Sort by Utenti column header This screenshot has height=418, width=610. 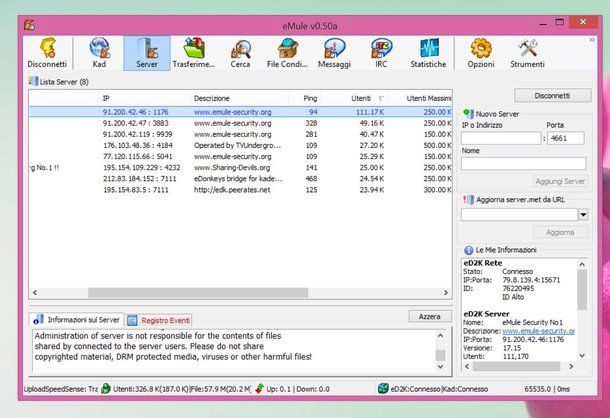(x=354, y=98)
